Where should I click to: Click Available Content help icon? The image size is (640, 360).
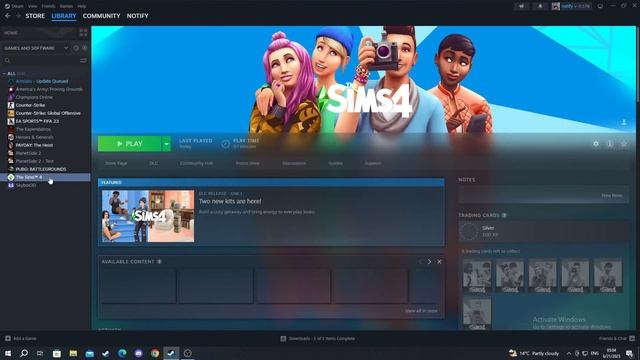pos(159,262)
